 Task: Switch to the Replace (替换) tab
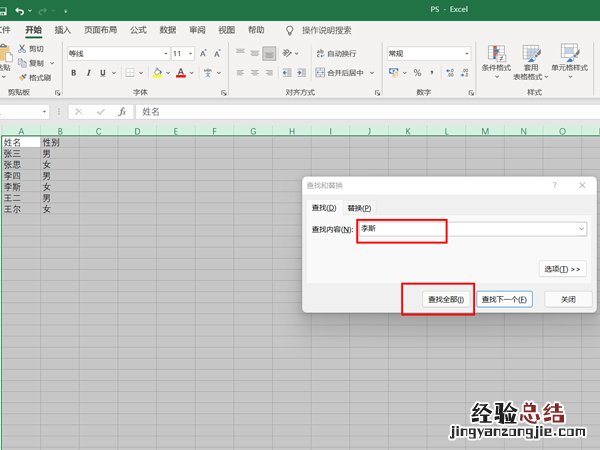[359, 208]
